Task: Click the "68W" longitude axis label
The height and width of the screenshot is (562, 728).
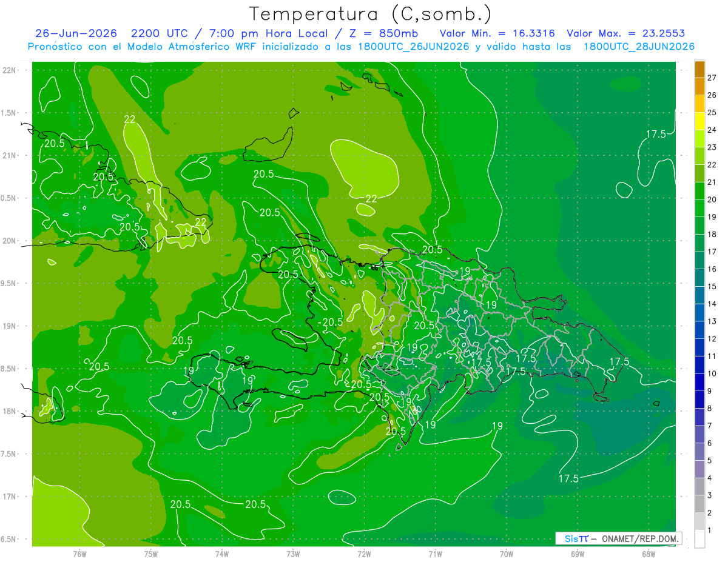Action: tap(649, 554)
